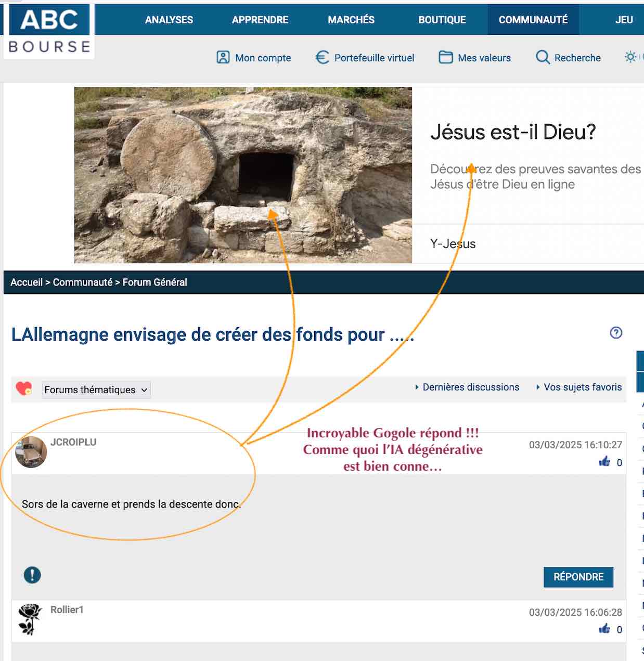The width and height of the screenshot is (644, 661).
Task: Click the help question mark icon
Action: point(616,333)
